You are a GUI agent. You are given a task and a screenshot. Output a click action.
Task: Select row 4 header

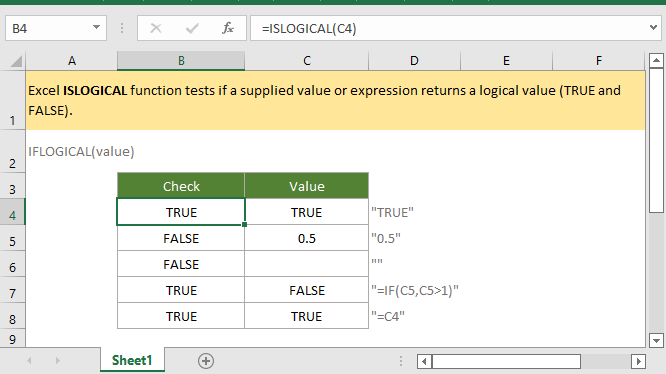coord(13,211)
